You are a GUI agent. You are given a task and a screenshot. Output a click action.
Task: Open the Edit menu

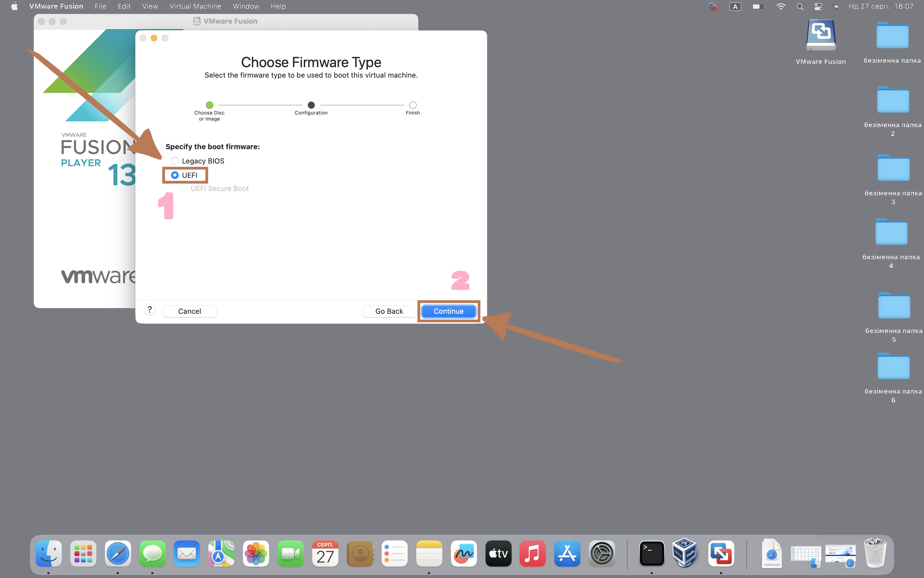pyautogui.click(x=124, y=6)
